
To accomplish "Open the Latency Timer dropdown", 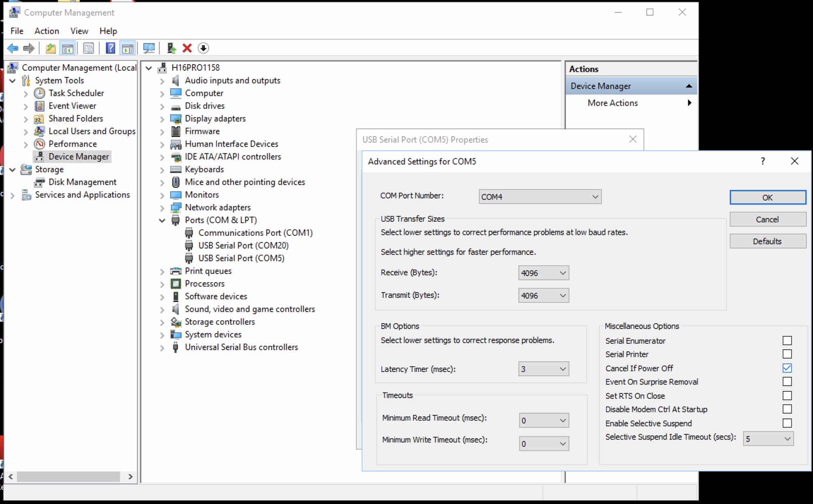I will 543,369.
